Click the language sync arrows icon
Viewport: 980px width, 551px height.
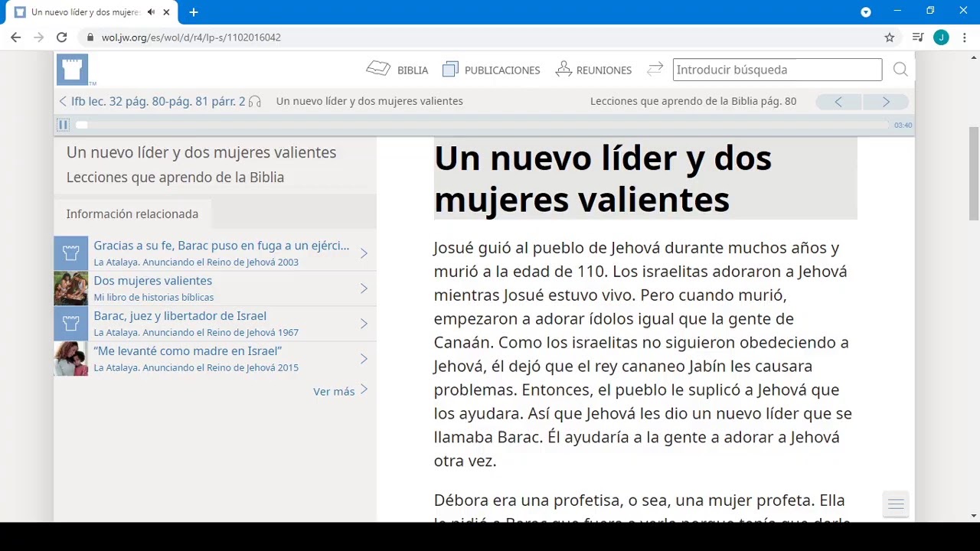click(x=655, y=70)
